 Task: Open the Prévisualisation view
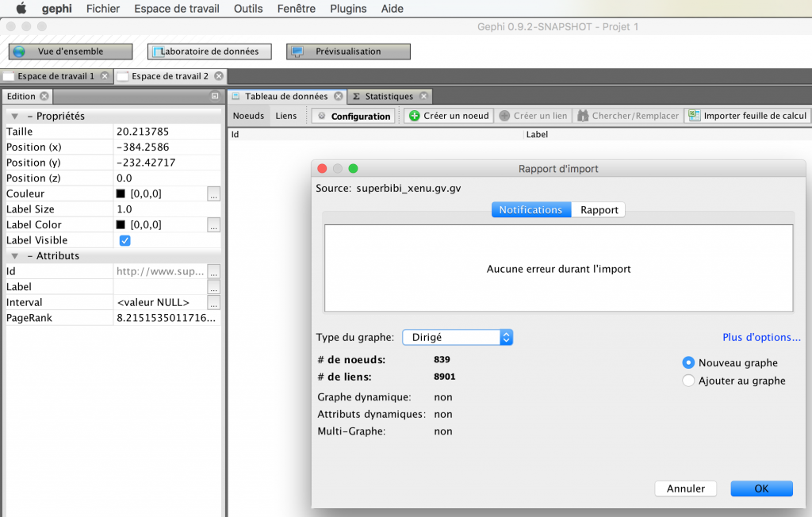[348, 52]
